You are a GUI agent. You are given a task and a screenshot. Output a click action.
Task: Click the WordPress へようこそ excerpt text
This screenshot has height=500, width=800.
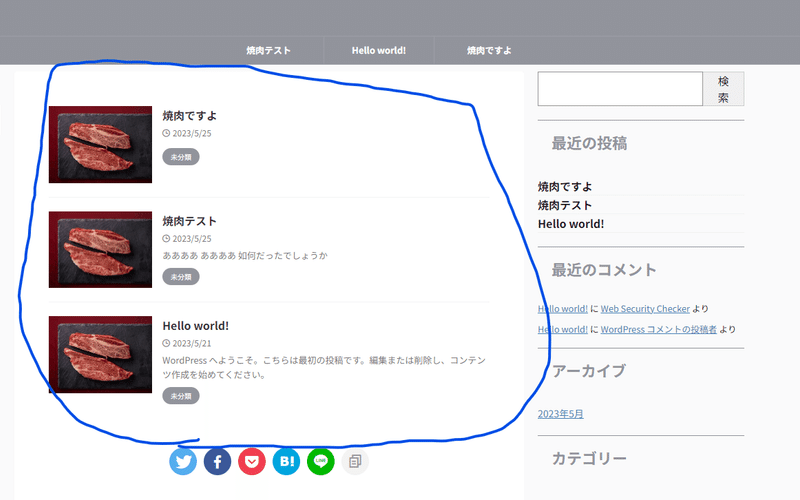tap(324, 367)
